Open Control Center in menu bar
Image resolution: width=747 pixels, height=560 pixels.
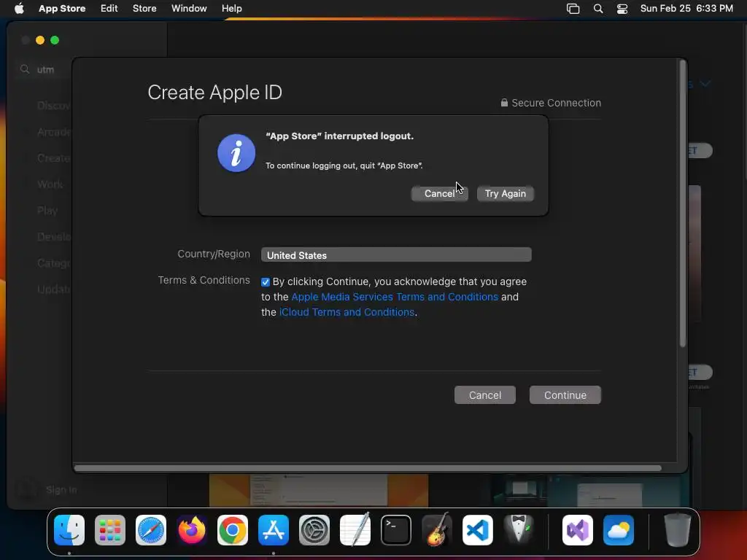point(622,9)
